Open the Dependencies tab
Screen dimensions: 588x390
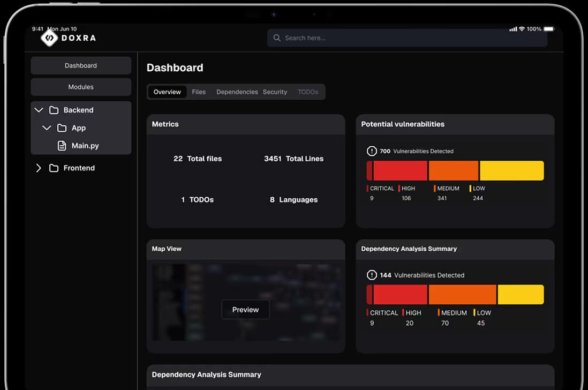click(237, 92)
